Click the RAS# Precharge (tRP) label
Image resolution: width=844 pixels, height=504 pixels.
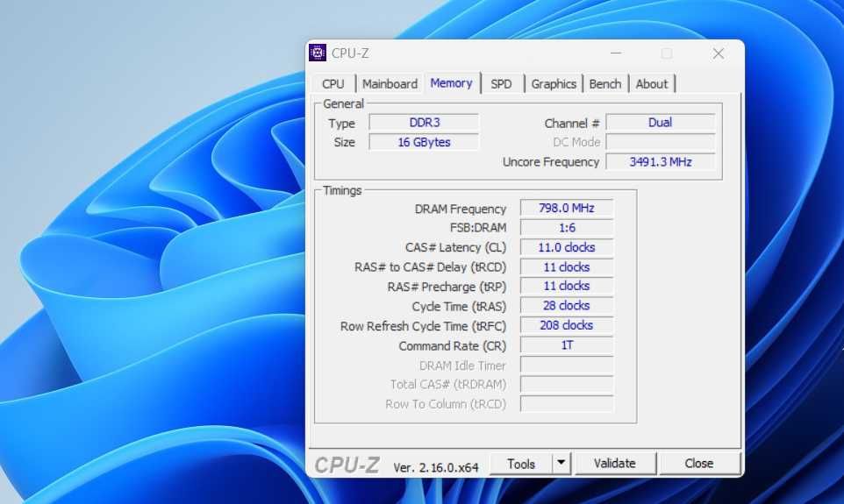click(447, 287)
